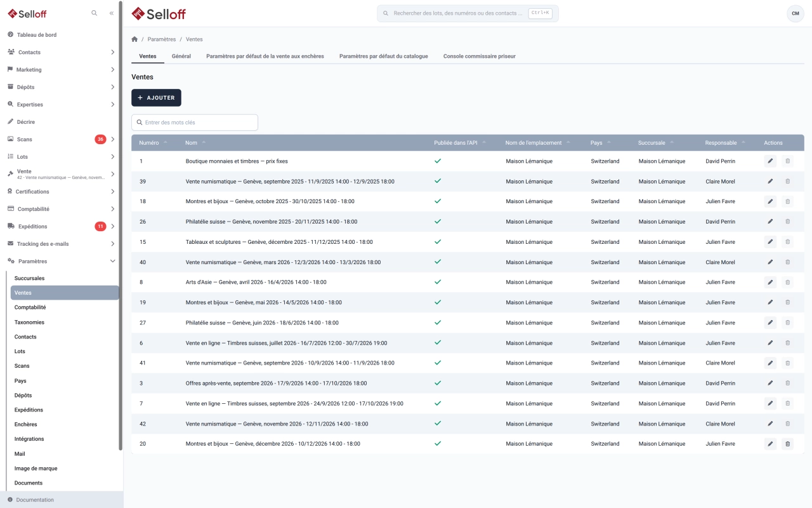Switch to the Général tab
The height and width of the screenshot is (508, 812).
pyautogui.click(x=181, y=57)
